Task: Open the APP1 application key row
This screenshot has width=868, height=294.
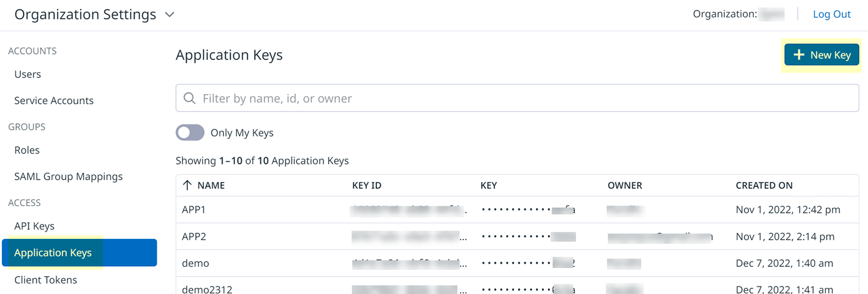Action: point(194,210)
